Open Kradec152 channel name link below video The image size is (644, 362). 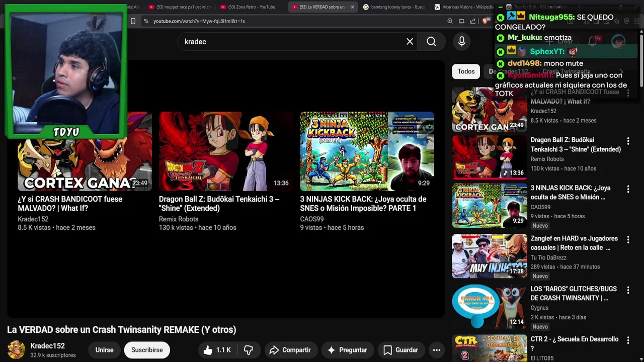click(x=47, y=346)
